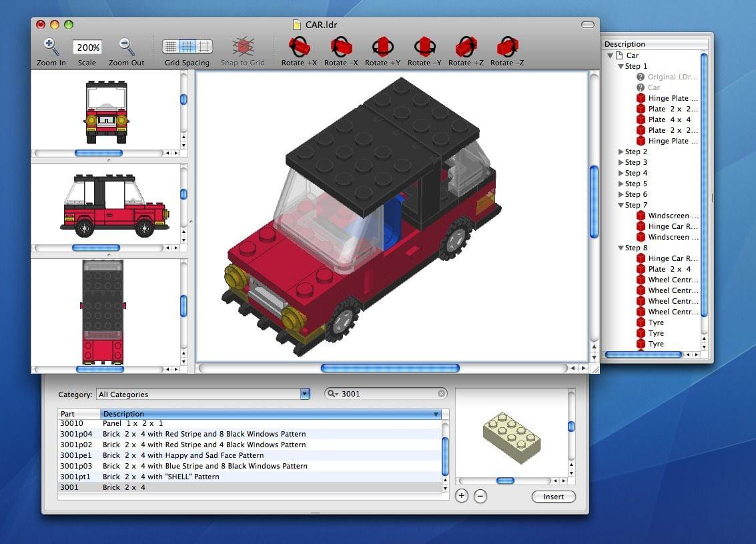The width and height of the screenshot is (756, 544).
Task: Expand Step 2 disclosure triangle
Action: pos(621,152)
